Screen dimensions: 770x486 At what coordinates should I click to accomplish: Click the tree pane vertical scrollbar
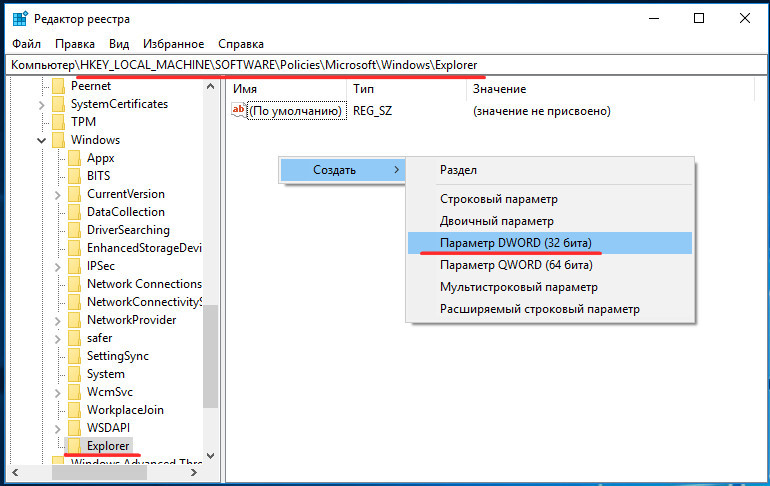[210, 360]
